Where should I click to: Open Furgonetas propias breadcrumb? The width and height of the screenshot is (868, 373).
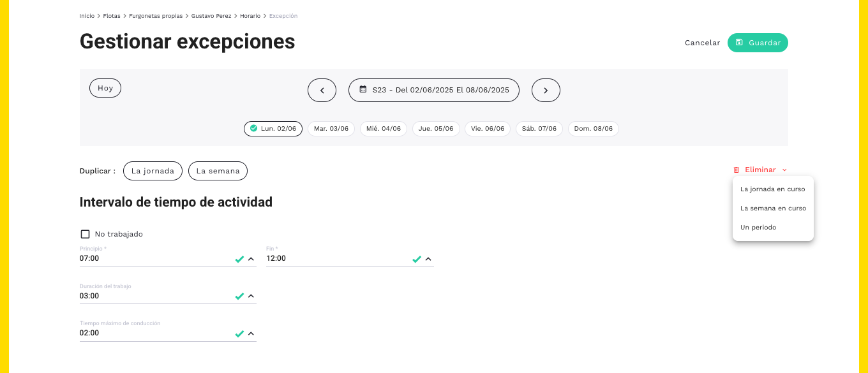[156, 15]
